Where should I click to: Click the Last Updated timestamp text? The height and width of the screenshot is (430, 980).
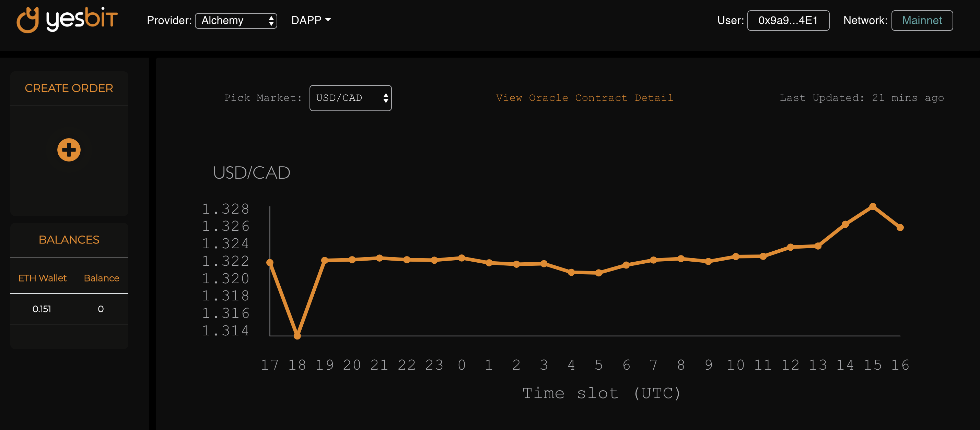pos(861,98)
